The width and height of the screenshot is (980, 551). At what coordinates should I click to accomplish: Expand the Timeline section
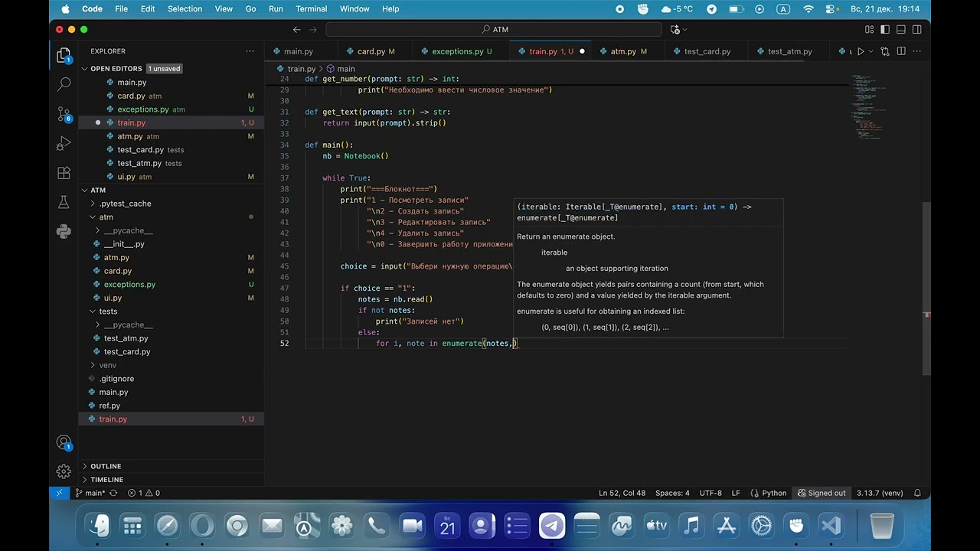click(106, 480)
